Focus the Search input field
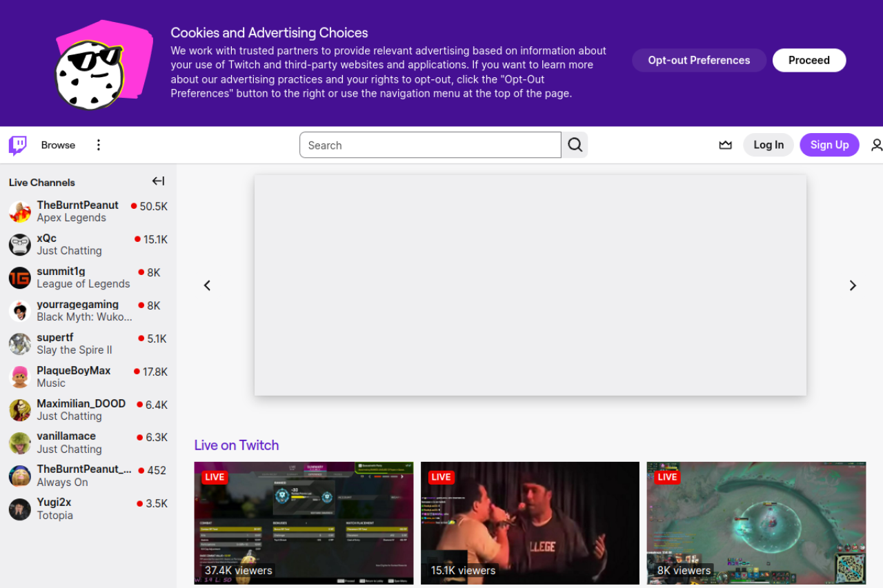The width and height of the screenshot is (883, 588). tap(430, 145)
